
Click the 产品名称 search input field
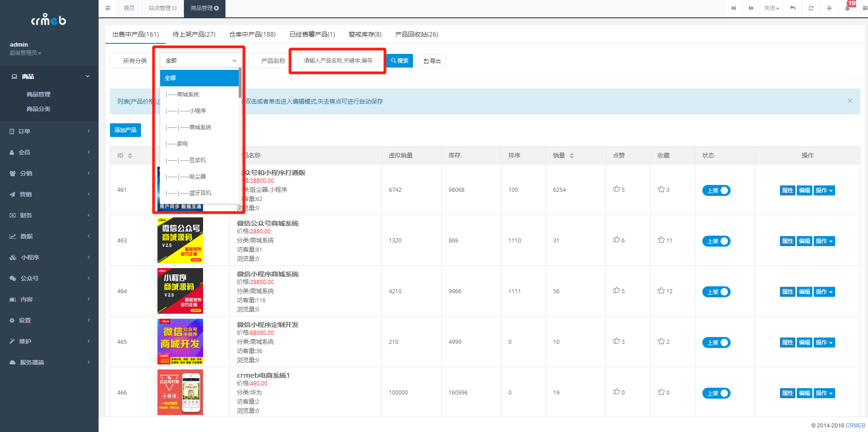click(339, 61)
